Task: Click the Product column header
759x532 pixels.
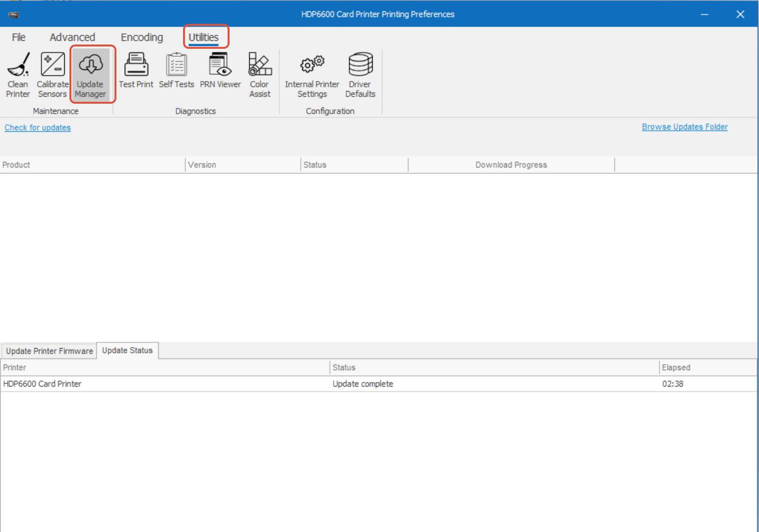Action: pos(92,165)
